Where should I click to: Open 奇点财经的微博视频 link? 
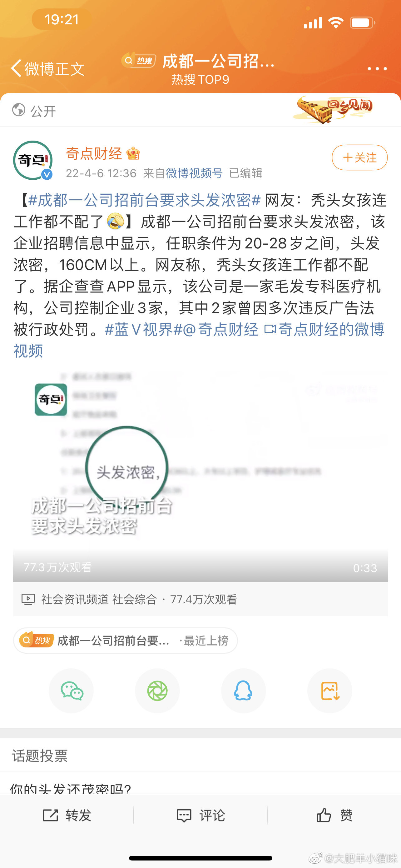[199, 340]
